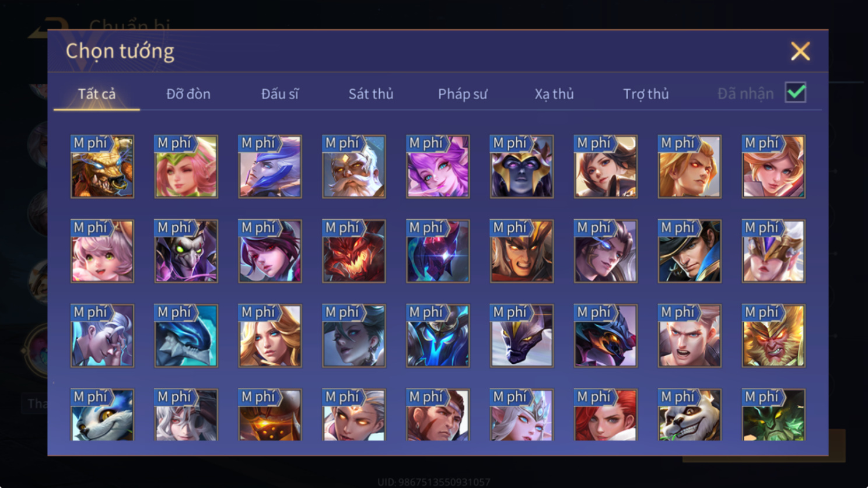Viewport: 868px width, 488px height.
Task: Pick the white-bearded old man hero
Action: point(354,166)
